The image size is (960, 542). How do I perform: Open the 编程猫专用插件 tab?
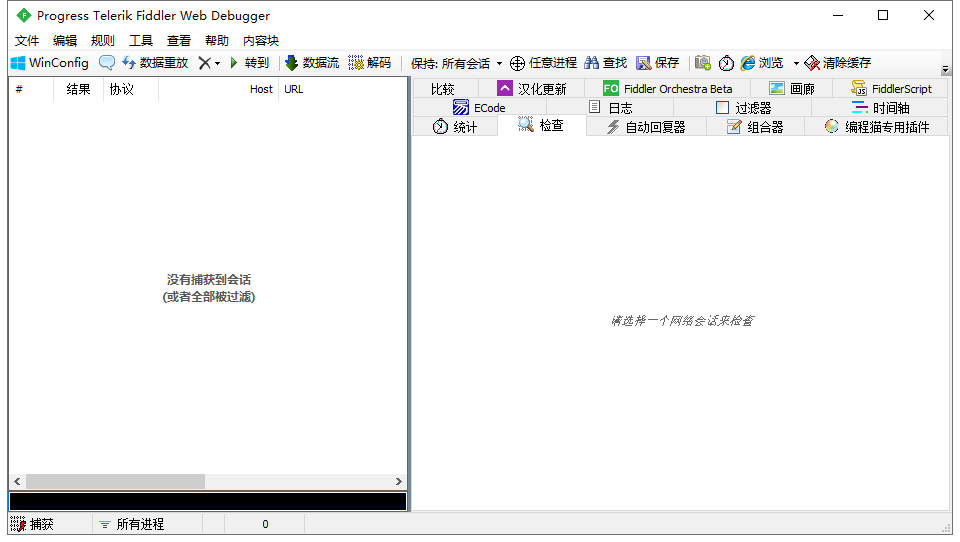point(877,127)
